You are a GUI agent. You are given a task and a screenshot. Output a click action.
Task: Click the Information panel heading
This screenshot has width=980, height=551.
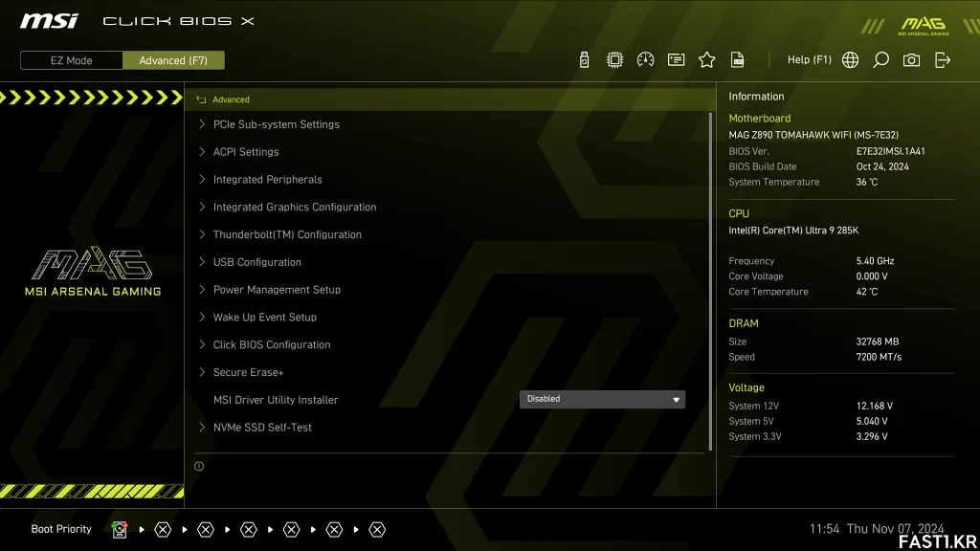point(756,97)
